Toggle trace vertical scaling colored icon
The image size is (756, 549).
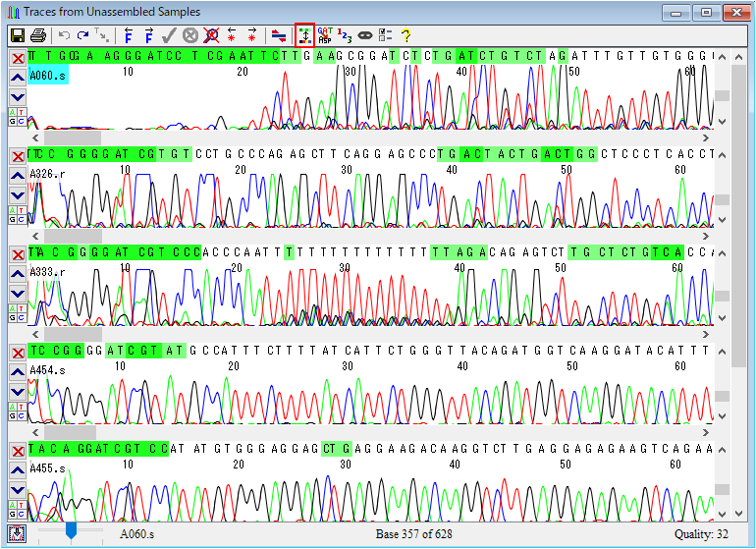305,35
